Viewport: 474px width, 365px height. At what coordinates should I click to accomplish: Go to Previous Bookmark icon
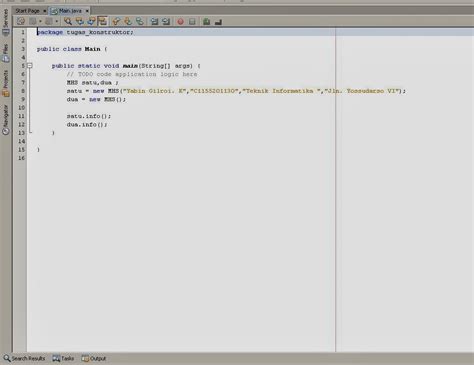pyautogui.click(x=116, y=22)
